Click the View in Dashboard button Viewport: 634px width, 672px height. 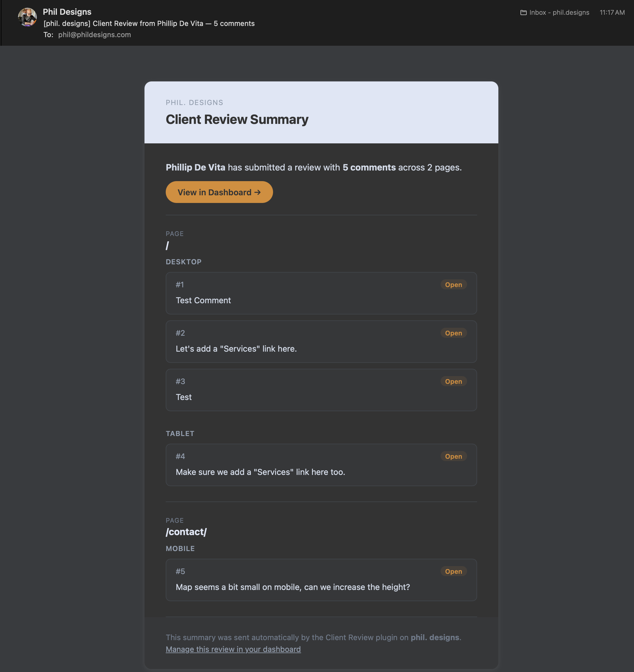pyautogui.click(x=219, y=192)
